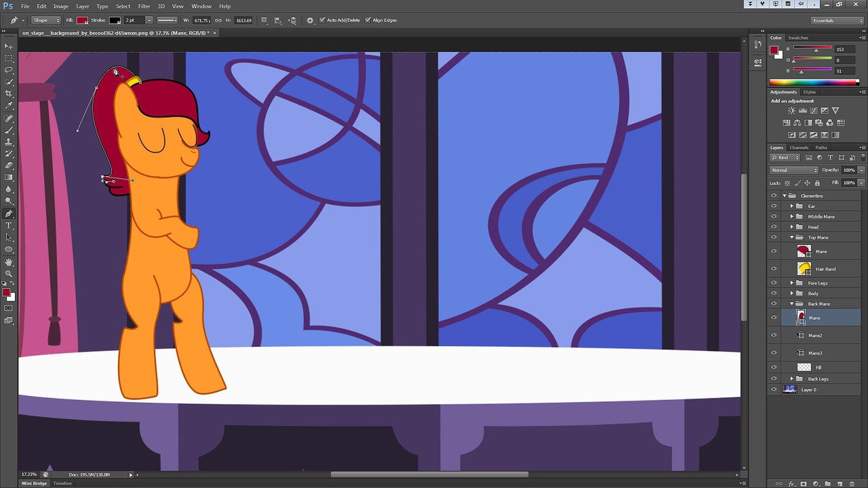868x488 pixels.
Task: Open the Stroke color swatch
Action: pos(115,20)
